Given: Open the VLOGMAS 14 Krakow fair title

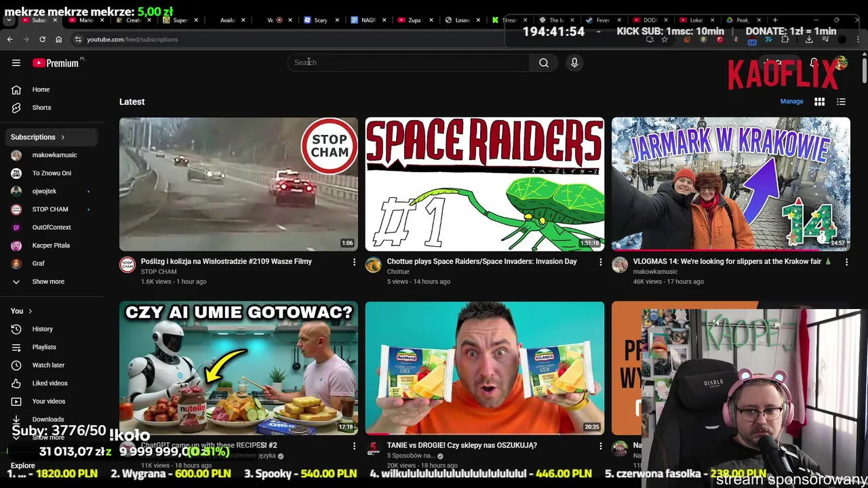Looking at the screenshot, I should (x=732, y=262).
